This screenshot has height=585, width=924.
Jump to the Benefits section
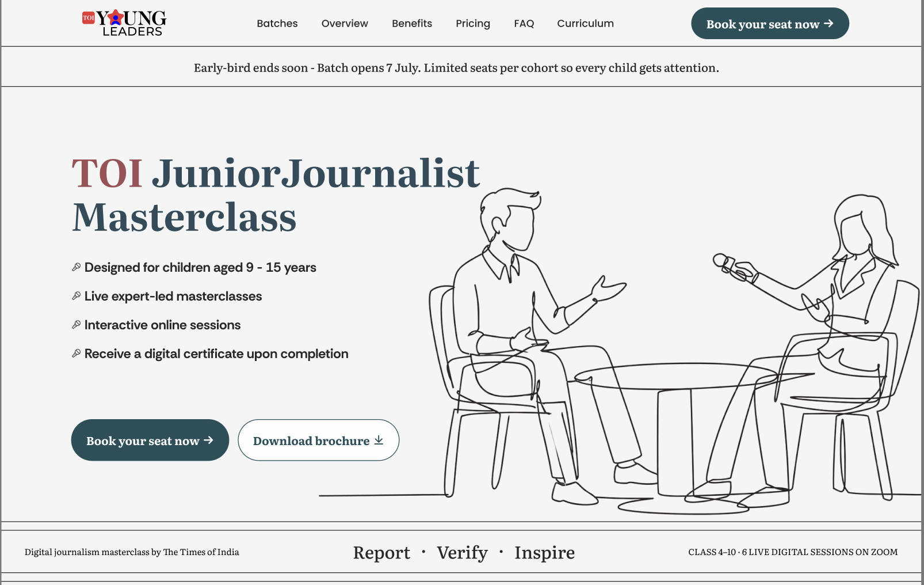point(412,24)
